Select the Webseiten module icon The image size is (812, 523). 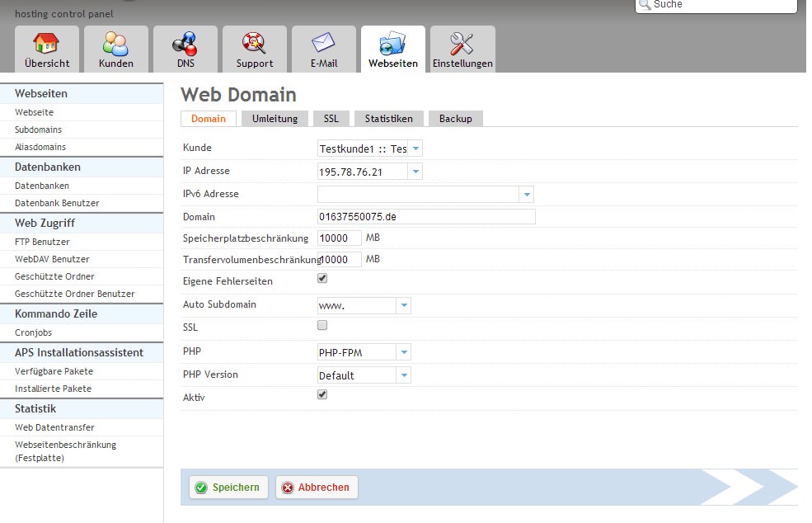tap(392, 44)
